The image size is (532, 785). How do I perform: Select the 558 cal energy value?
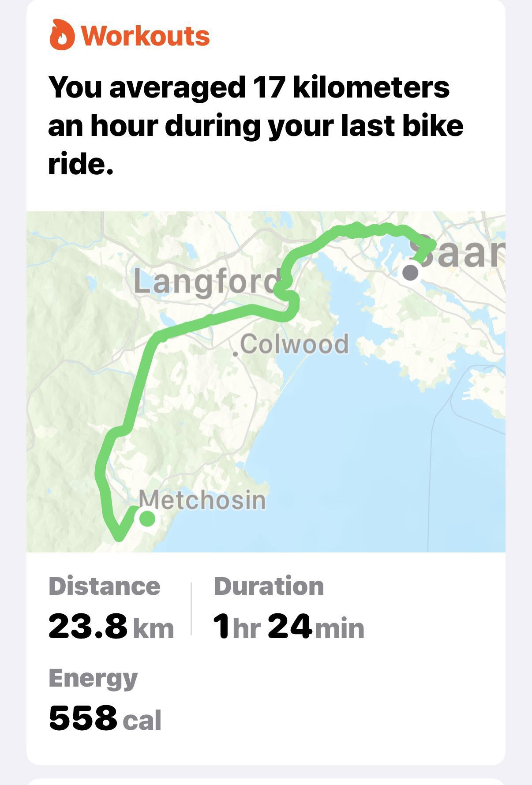point(105,718)
